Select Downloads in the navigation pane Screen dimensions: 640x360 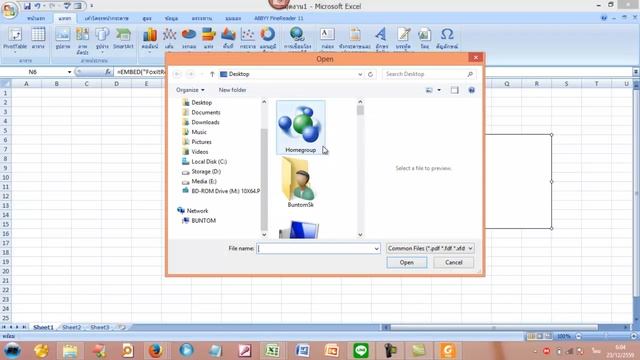pos(205,122)
